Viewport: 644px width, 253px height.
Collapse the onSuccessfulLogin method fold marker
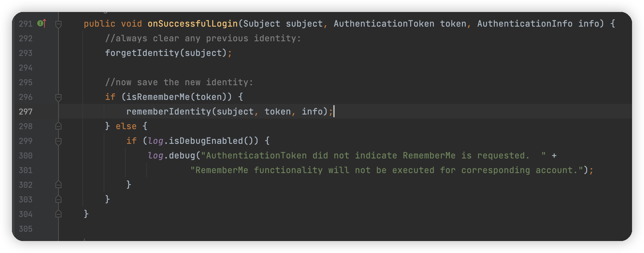[x=58, y=24]
